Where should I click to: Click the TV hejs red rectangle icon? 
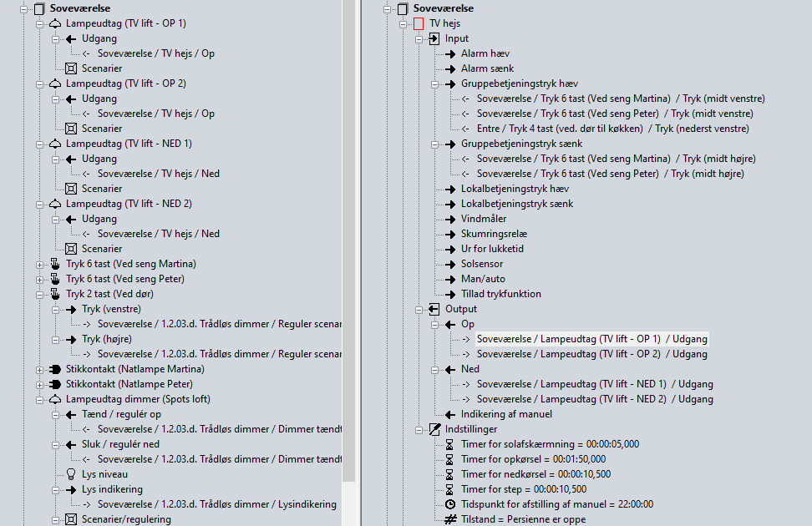419,23
